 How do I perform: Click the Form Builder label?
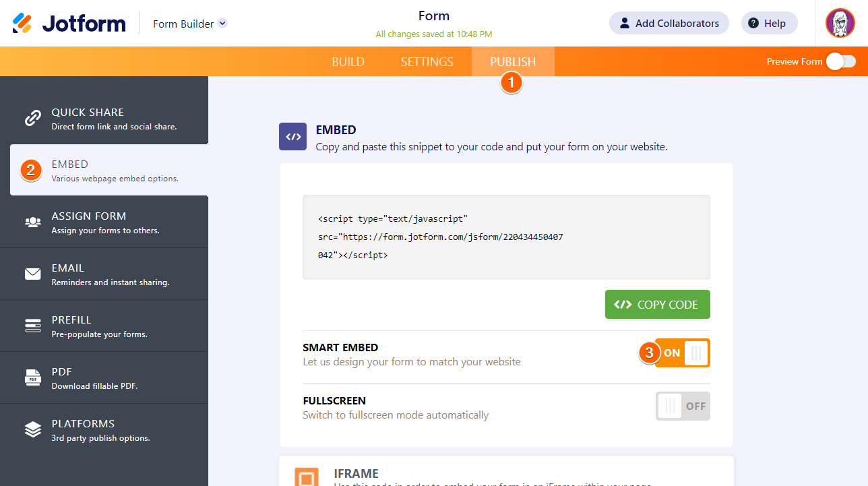pyautogui.click(x=183, y=24)
